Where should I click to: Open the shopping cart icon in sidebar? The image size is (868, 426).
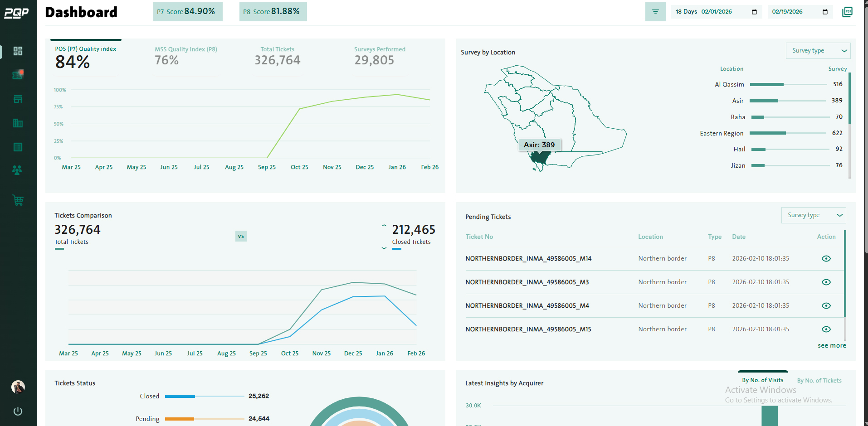tap(18, 200)
